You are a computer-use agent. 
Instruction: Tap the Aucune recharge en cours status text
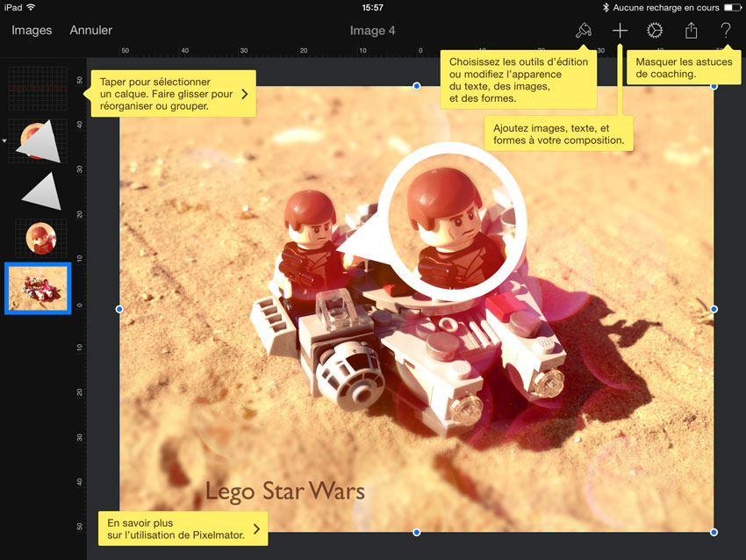pos(666,7)
